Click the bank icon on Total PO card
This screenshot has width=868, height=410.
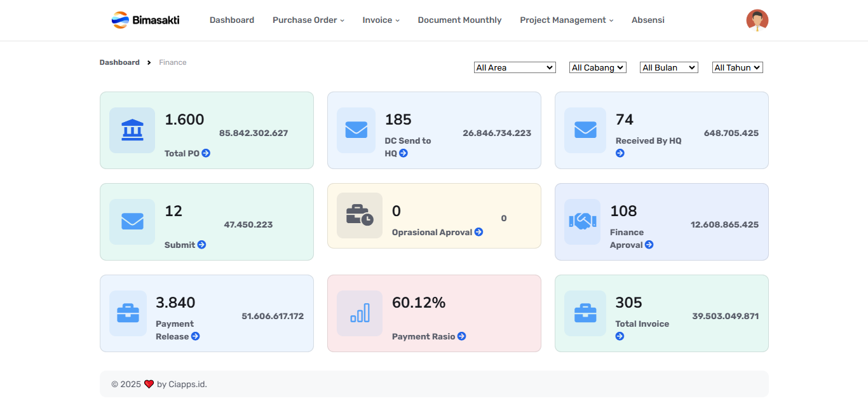pyautogui.click(x=132, y=130)
